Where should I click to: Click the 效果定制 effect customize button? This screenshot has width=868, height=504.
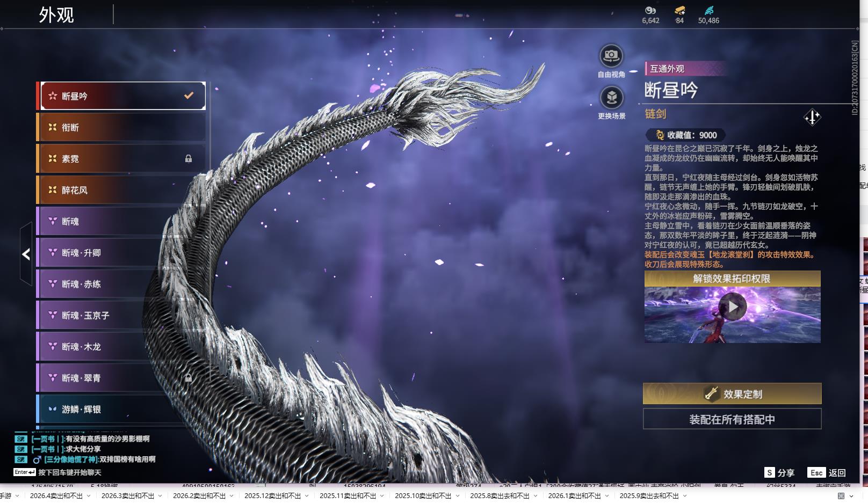tap(732, 394)
